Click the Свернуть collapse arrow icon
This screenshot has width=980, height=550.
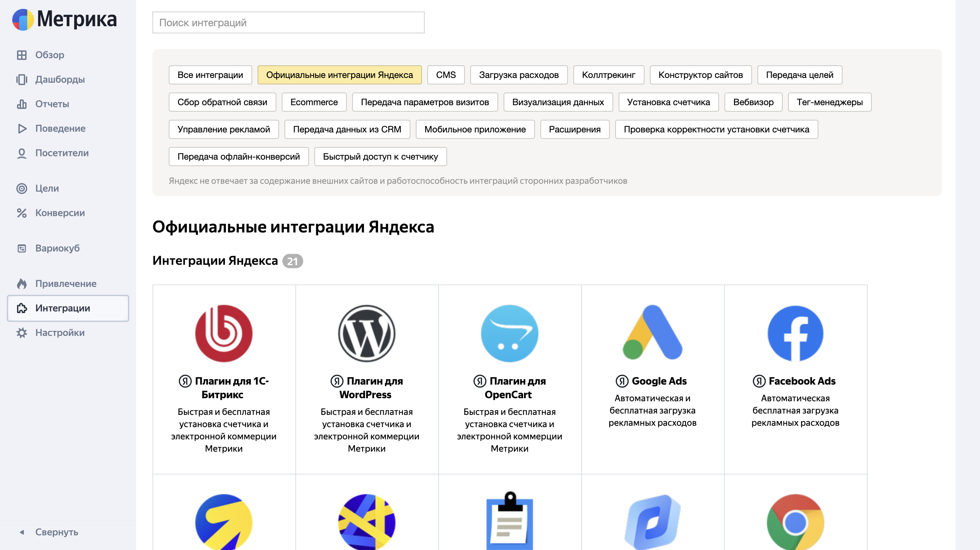pyautogui.click(x=22, y=532)
